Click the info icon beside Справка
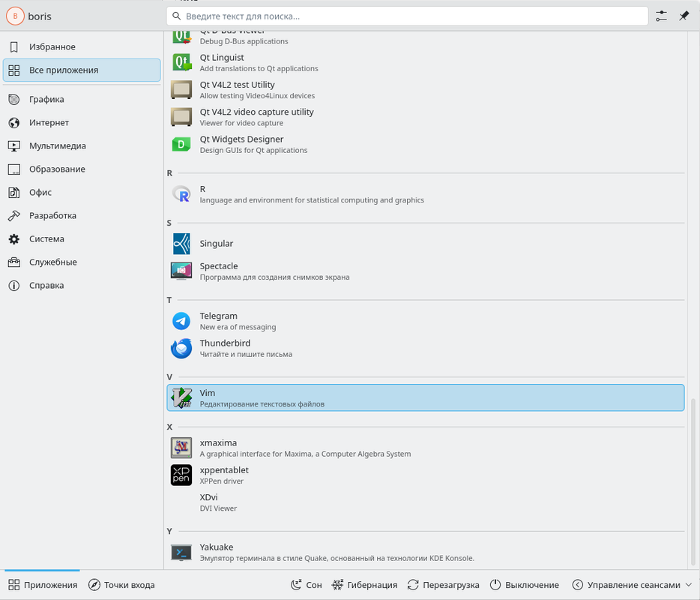Image resolution: width=700 pixels, height=600 pixels. pos(13,286)
